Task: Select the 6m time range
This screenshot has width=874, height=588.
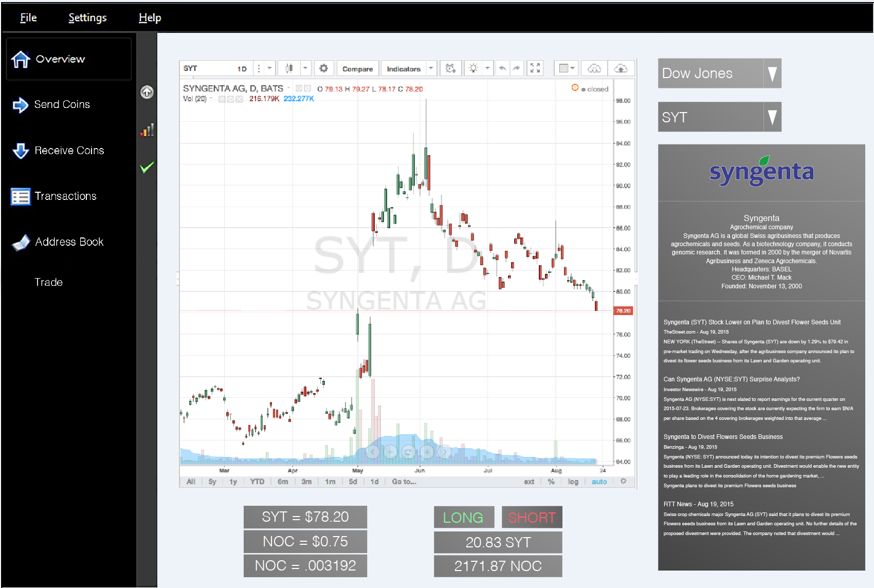Action: (283, 482)
